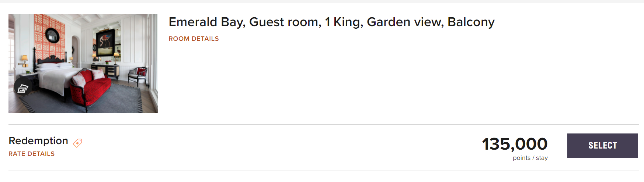View RATE DETAILS for Redemption
The width and height of the screenshot is (644, 182).
tap(31, 154)
